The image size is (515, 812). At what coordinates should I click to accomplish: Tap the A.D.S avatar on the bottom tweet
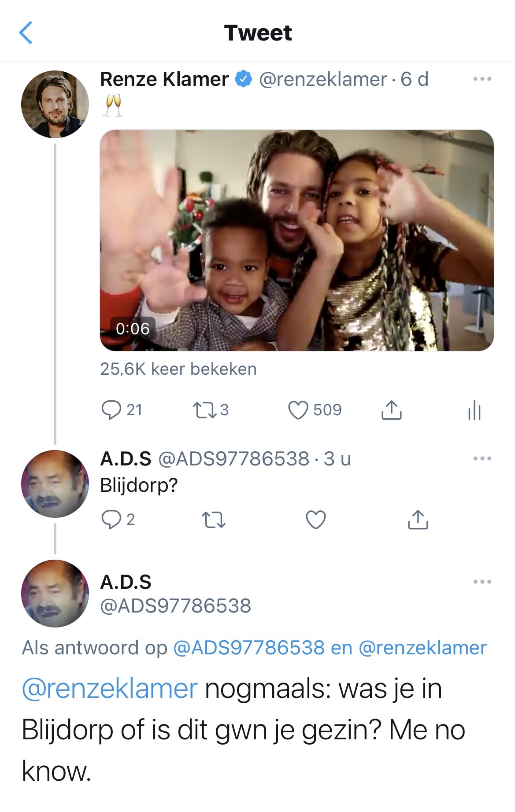(55, 593)
